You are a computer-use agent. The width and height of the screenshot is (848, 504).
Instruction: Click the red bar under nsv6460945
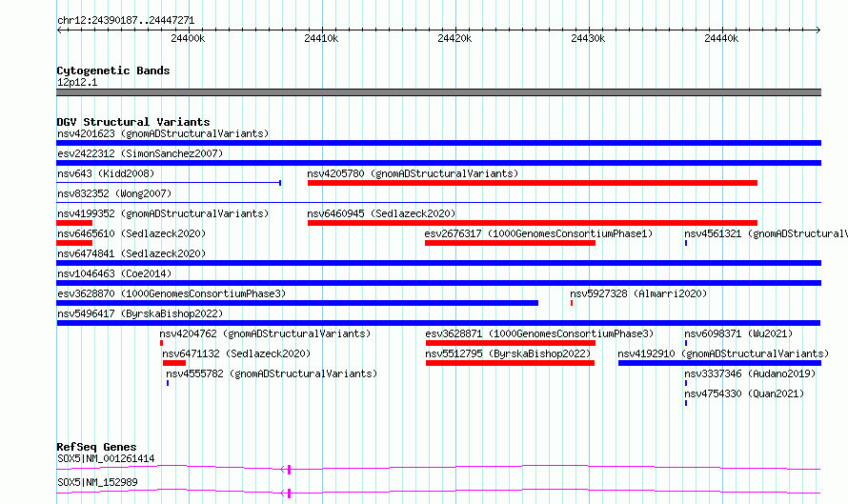533,223
